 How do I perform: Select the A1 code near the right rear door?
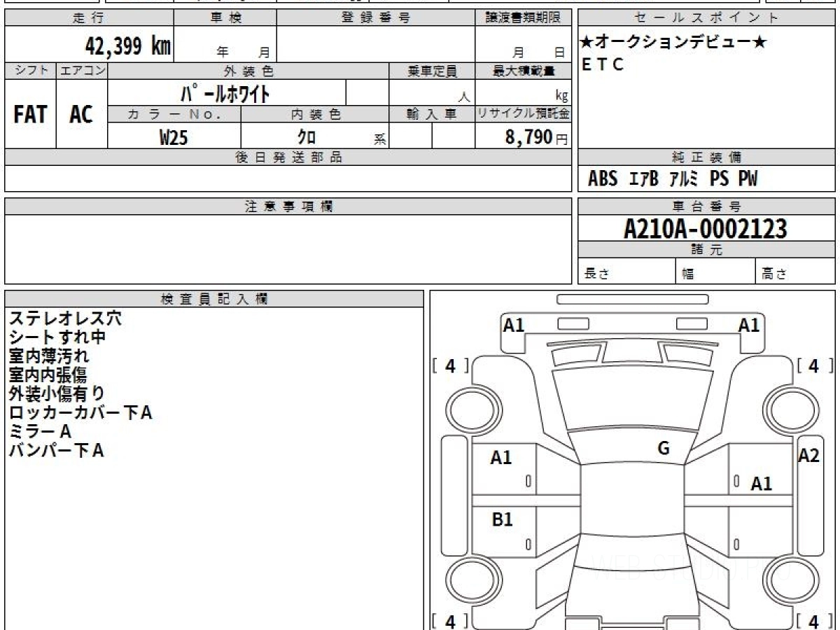click(x=762, y=483)
